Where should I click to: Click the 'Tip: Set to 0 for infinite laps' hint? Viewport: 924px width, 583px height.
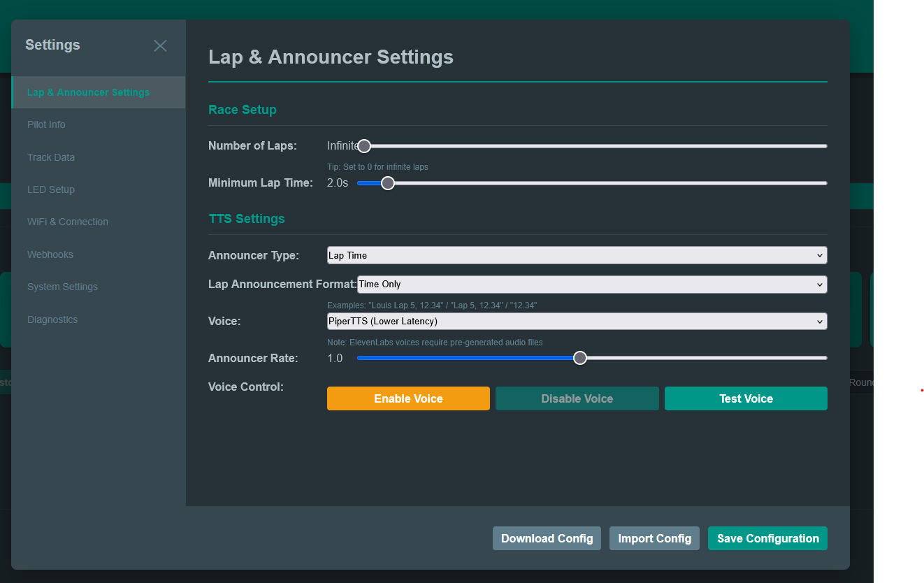pyautogui.click(x=377, y=167)
